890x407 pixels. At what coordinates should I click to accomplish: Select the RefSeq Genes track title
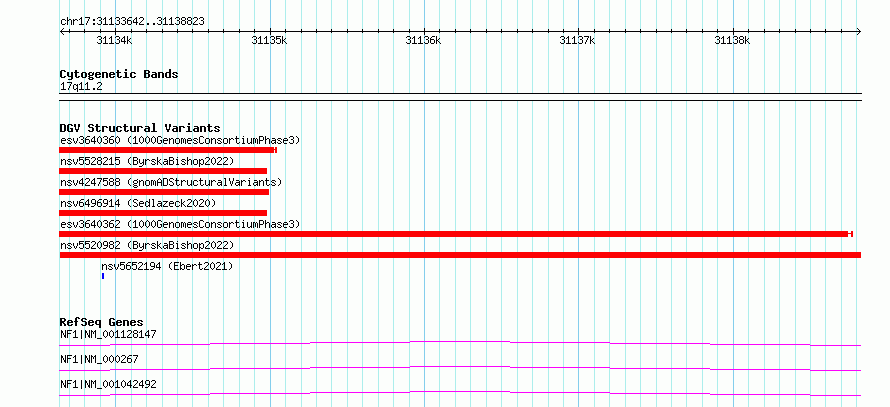tap(102, 322)
